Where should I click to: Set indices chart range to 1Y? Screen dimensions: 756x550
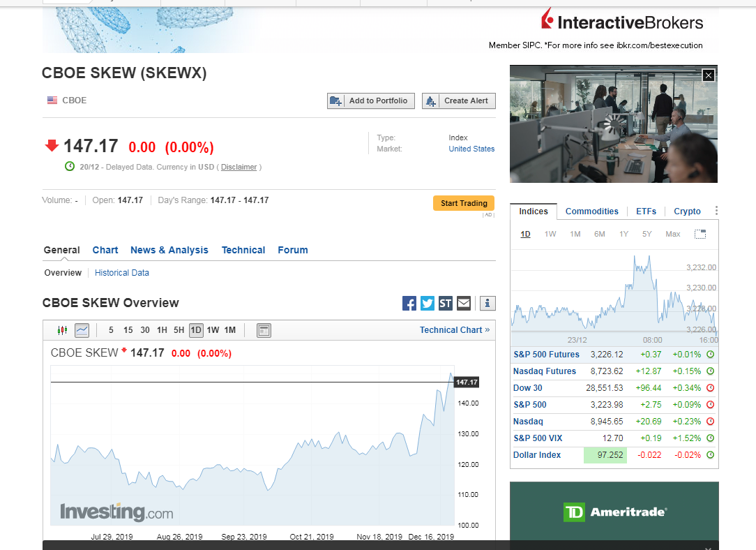[x=624, y=234]
